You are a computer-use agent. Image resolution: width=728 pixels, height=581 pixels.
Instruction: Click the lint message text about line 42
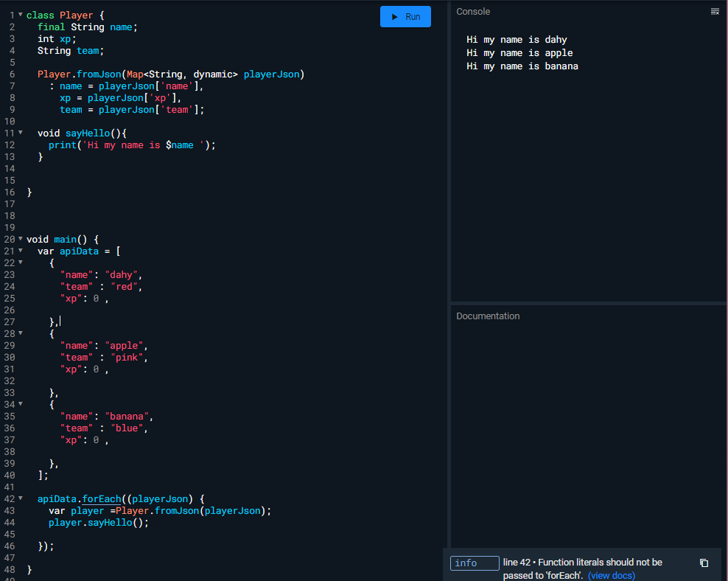582,569
